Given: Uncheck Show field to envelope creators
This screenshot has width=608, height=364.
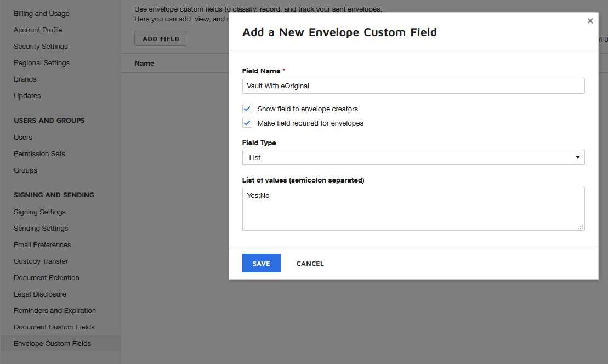Looking at the screenshot, I should point(247,108).
